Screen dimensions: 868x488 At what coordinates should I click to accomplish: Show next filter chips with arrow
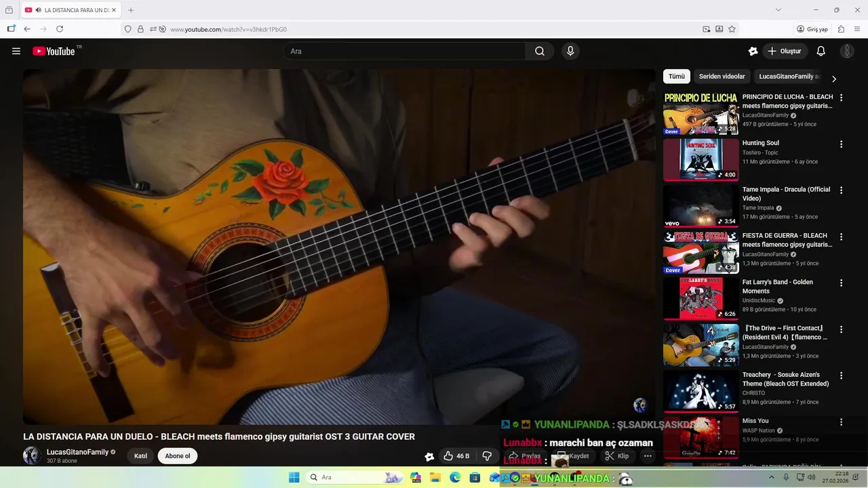click(x=834, y=79)
